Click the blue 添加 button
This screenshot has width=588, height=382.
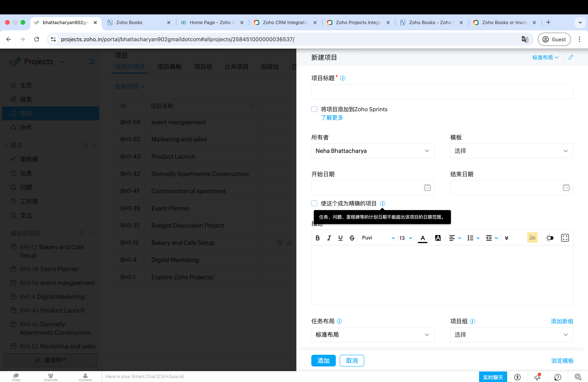pos(323,360)
